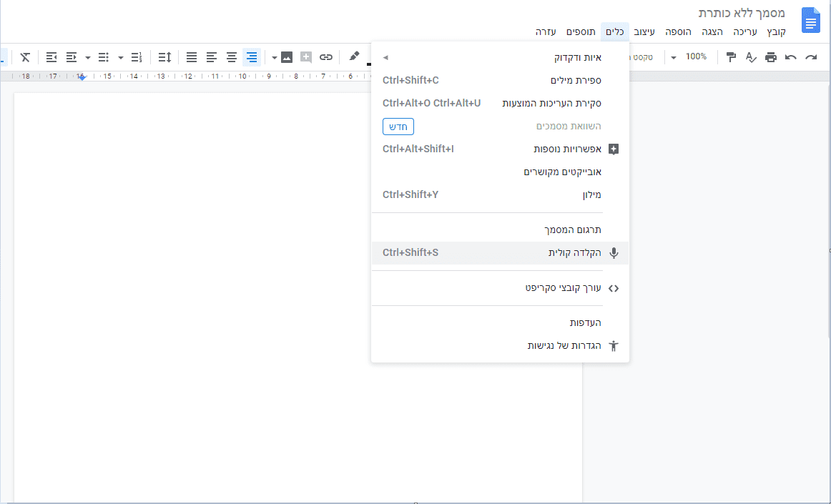Click the microphone icon for הקלדה קולית
This screenshot has width=831, height=504.
point(614,253)
